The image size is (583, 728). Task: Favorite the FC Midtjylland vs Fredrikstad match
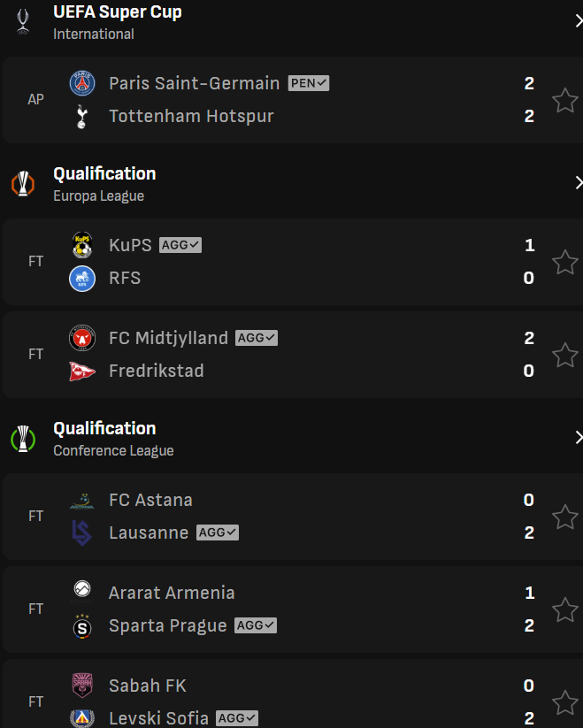tap(565, 356)
